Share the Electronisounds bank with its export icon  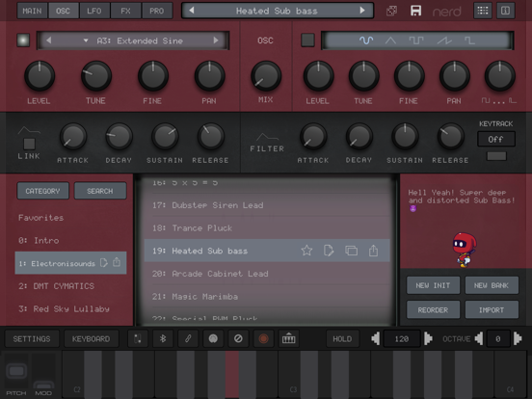coord(117,262)
